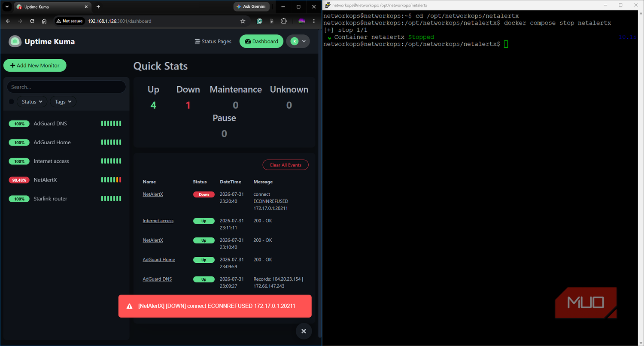Click the Stopped text in the terminal
The height and width of the screenshot is (346, 644).
click(421, 37)
